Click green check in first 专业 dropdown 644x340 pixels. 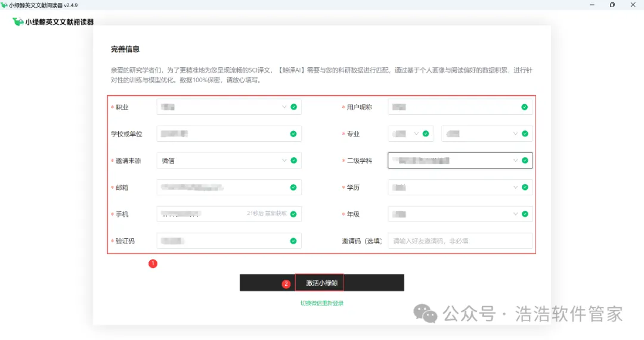(x=426, y=133)
